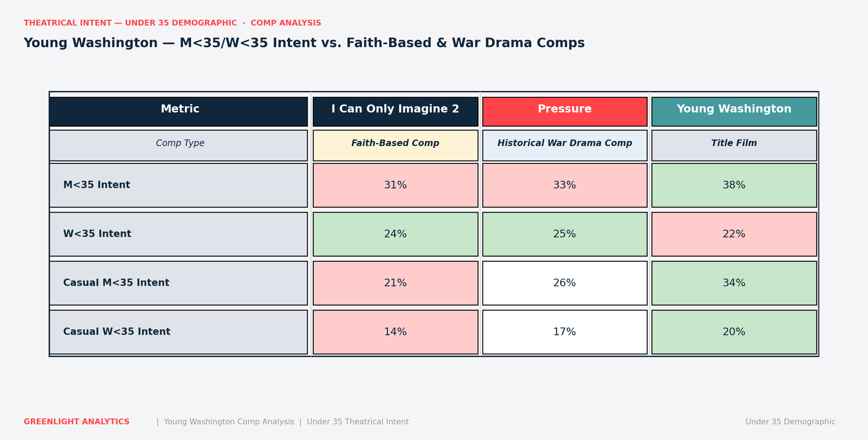Select Casual M<35 Intent row label
This screenshot has width=868, height=440.
(178, 283)
